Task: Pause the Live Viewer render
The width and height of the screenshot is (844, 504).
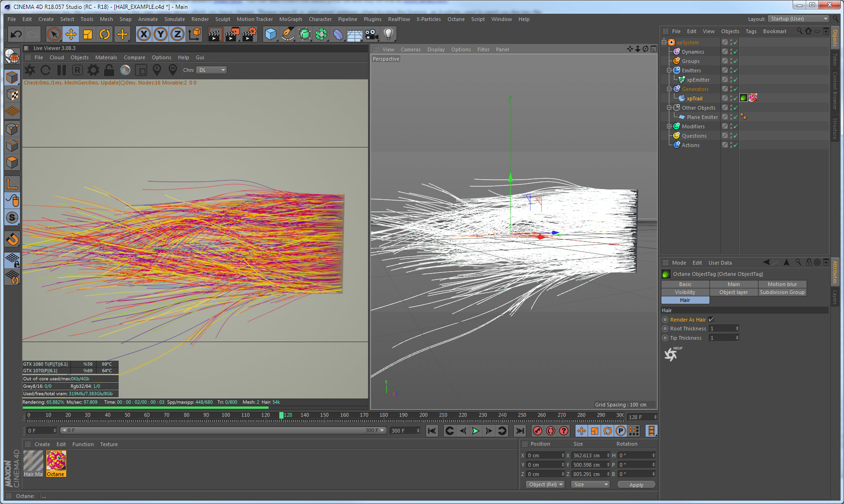Action: pyautogui.click(x=61, y=70)
